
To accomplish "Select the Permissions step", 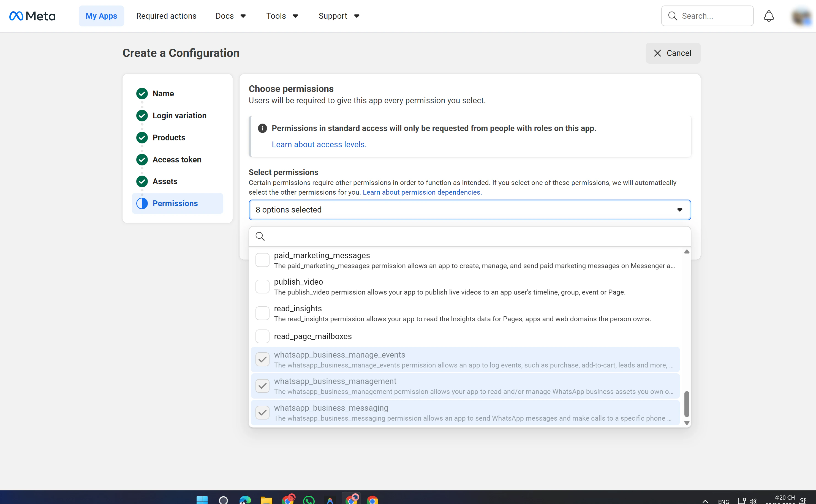I will (177, 203).
